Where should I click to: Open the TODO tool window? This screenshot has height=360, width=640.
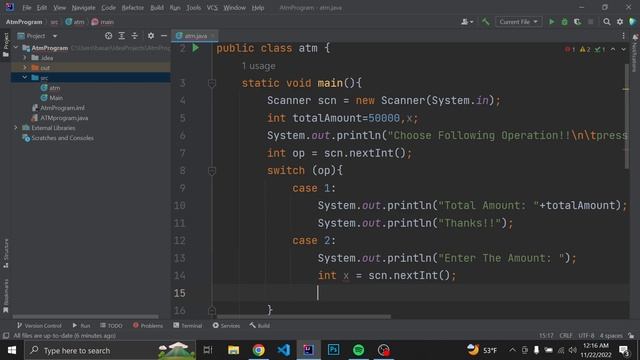tap(111, 325)
